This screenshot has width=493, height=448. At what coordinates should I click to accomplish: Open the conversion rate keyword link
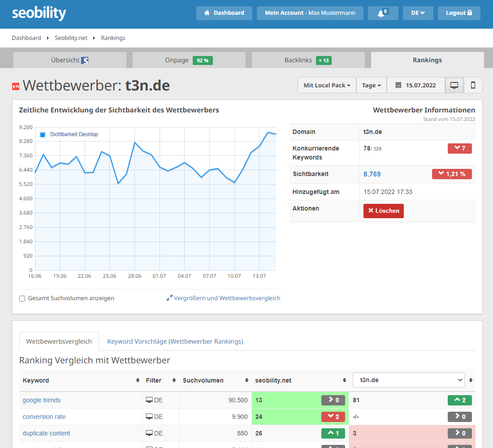point(44,417)
